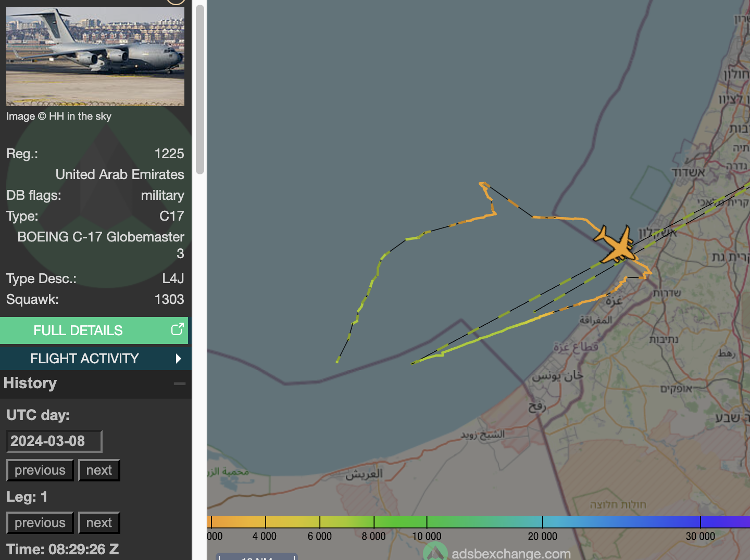Collapse the History panel with minus icon
Viewport: 750px width, 560px height.
179,384
